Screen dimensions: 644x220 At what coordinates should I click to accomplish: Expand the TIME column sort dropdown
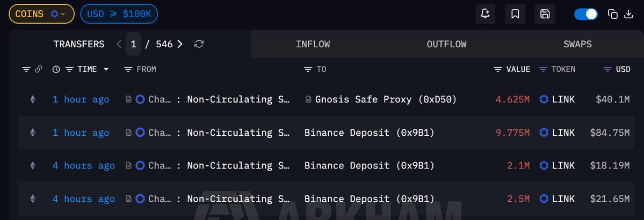tap(106, 69)
